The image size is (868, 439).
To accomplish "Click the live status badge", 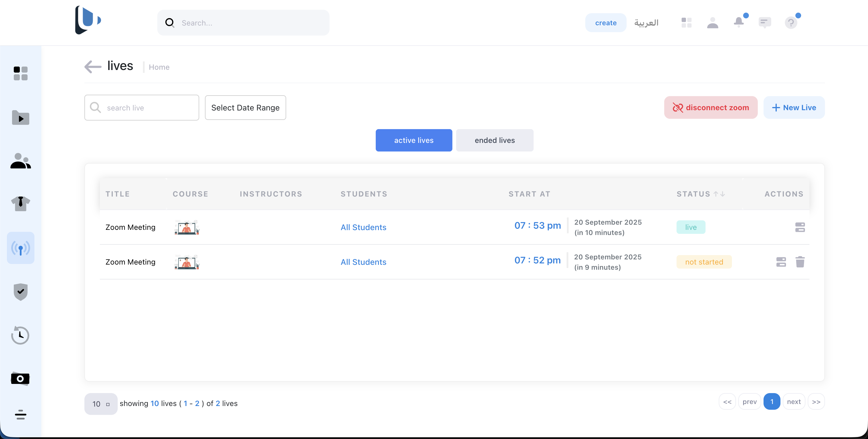I will (691, 228).
